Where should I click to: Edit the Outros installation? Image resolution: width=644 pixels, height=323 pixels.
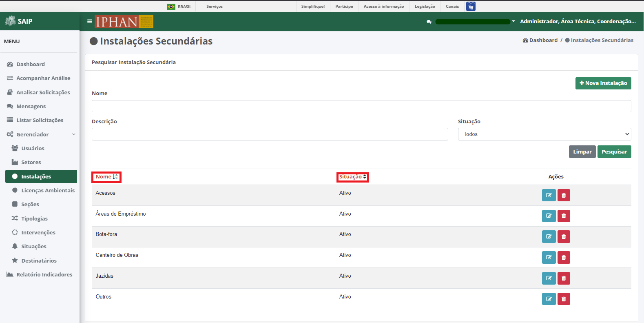pos(549,299)
